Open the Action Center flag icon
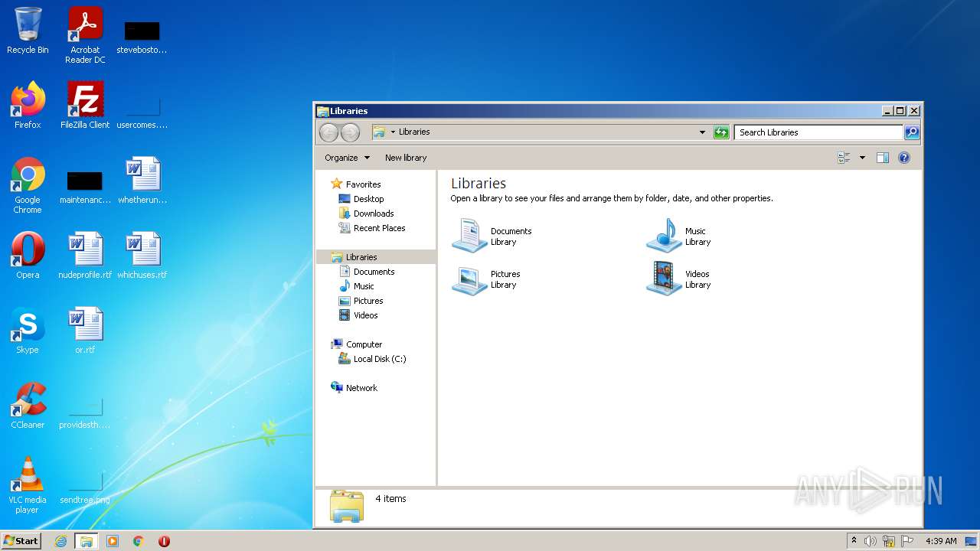Screen dimensions: 980x551 click(x=907, y=541)
